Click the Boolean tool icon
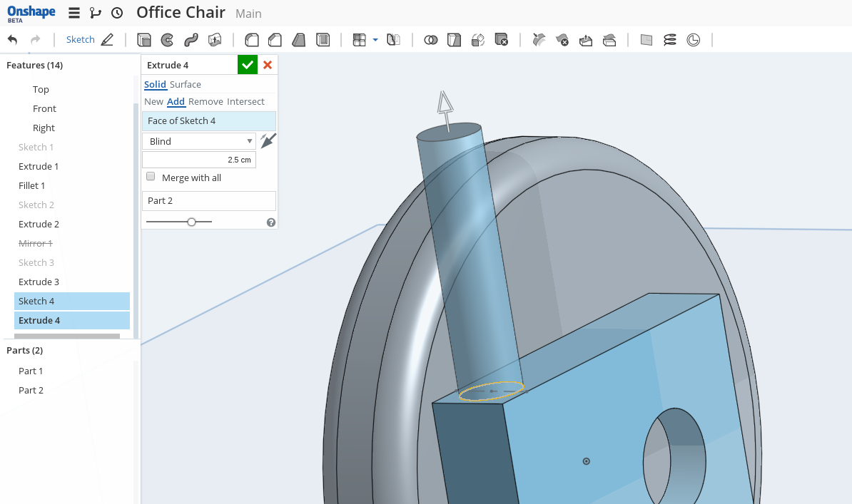The height and width of the screenshot is (504, 852). [x=430, y=40]
